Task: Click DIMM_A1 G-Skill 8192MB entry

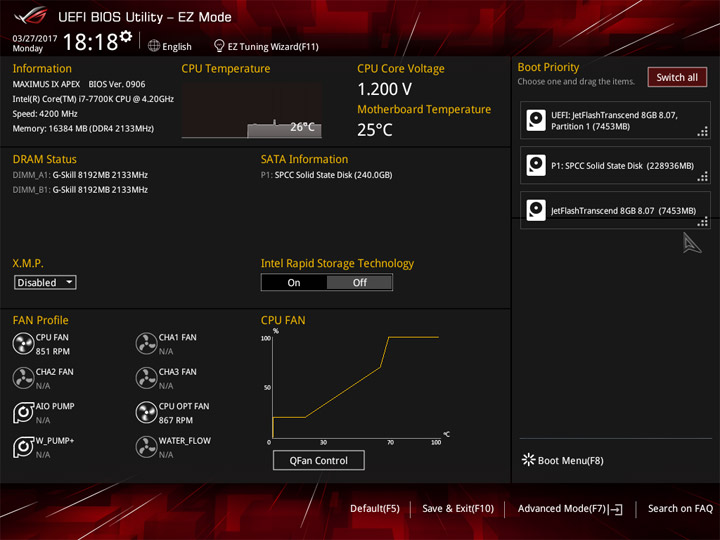Action: [x=80, y=175]
